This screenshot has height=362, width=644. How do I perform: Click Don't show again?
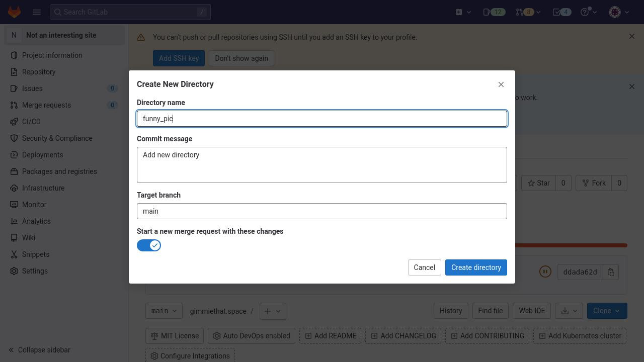(242, 58)
